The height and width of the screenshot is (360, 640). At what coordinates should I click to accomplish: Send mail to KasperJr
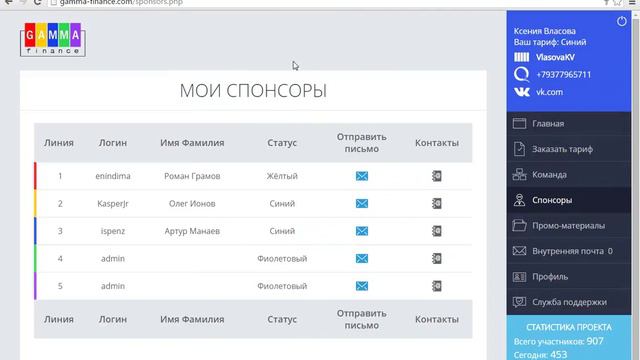coord(362,203)
